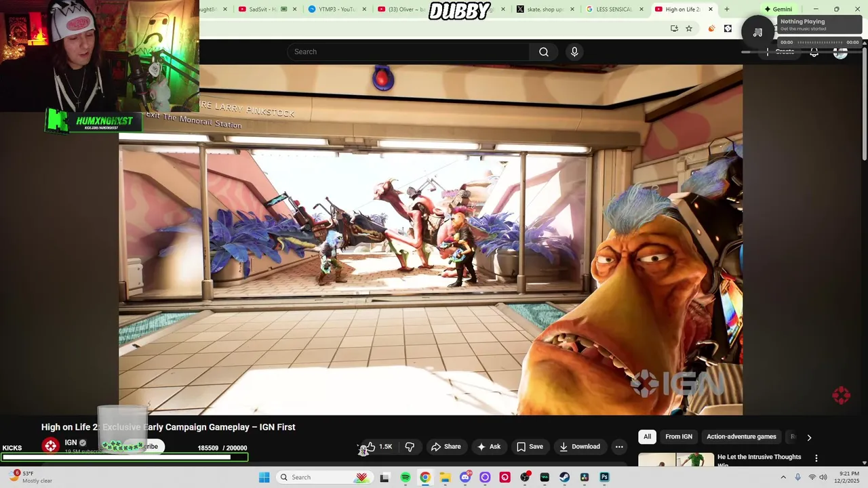868x488 pixels.
Task: Click the microphone icon in system tray
Action: pos(797,477)
